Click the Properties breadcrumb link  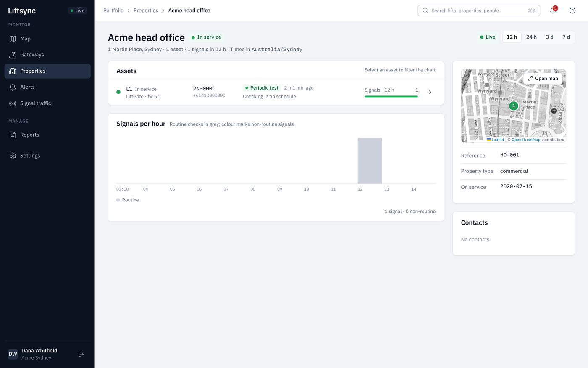(146, 11)
